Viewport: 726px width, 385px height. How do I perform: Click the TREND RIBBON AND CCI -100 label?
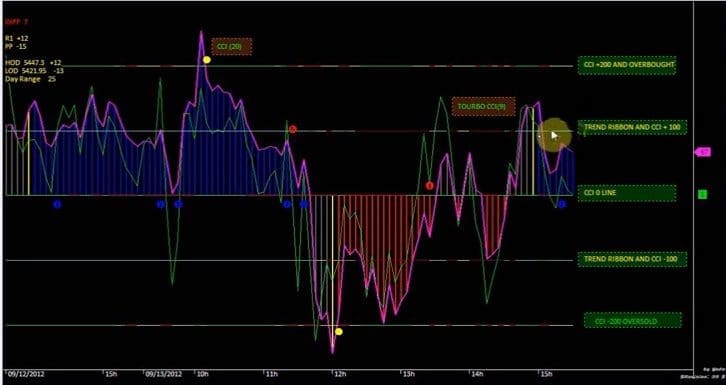tap(632, 259)
